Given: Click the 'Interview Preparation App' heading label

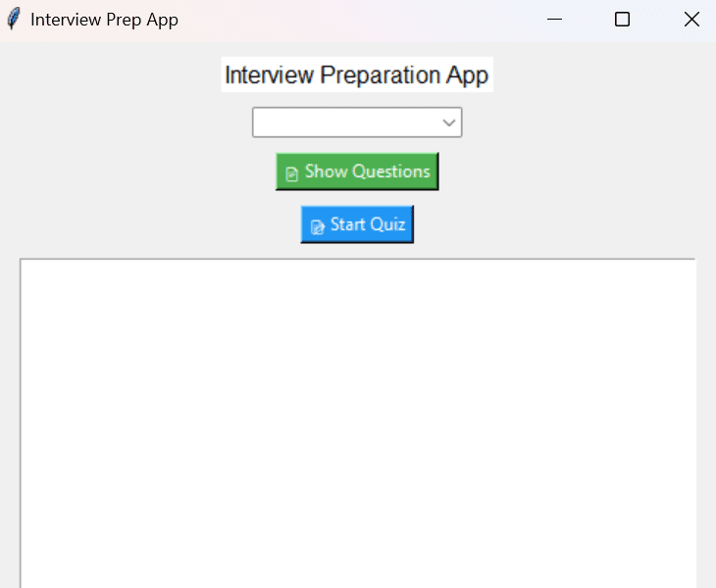Looking at the screenshot, I should tap(357, 74).
